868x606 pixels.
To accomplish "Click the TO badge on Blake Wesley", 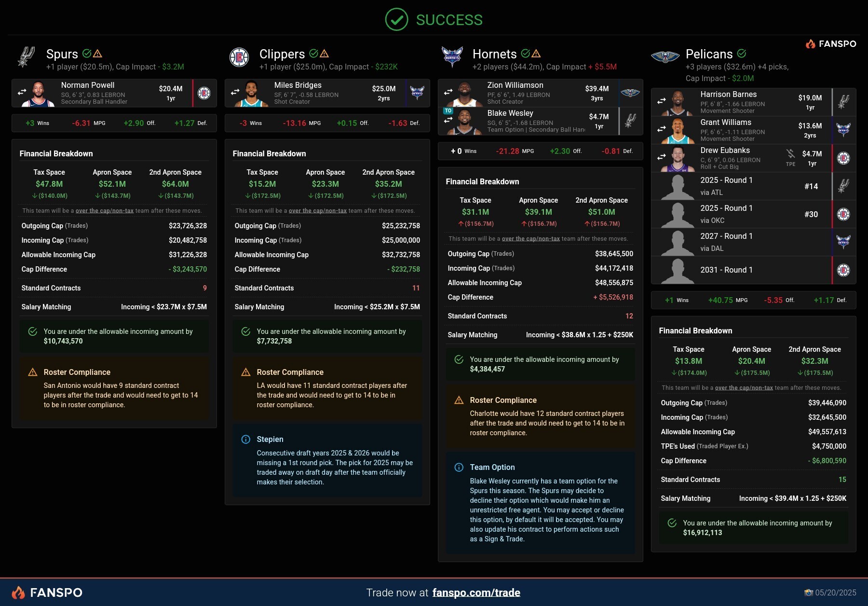I will [x=448, y=111].
